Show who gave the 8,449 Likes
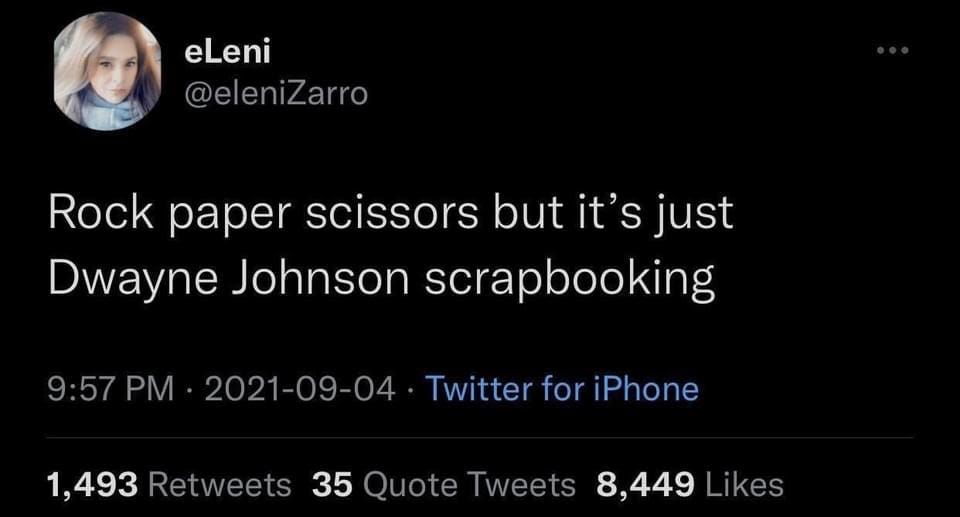 click(690, 485)
